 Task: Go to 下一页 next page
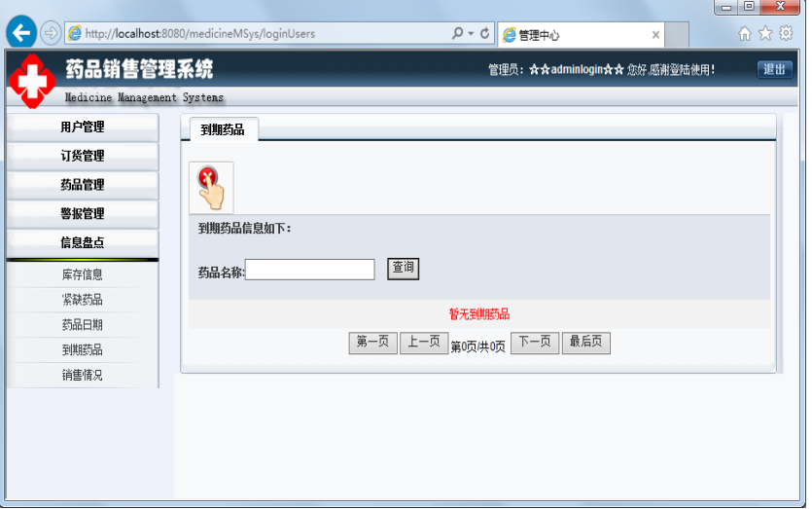535,343
